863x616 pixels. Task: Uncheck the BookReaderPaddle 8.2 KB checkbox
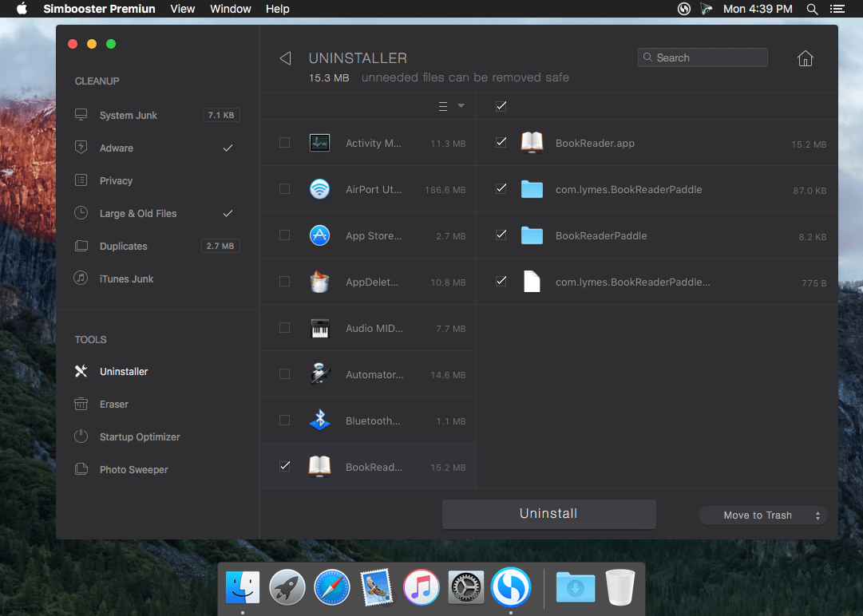point(501,235)
